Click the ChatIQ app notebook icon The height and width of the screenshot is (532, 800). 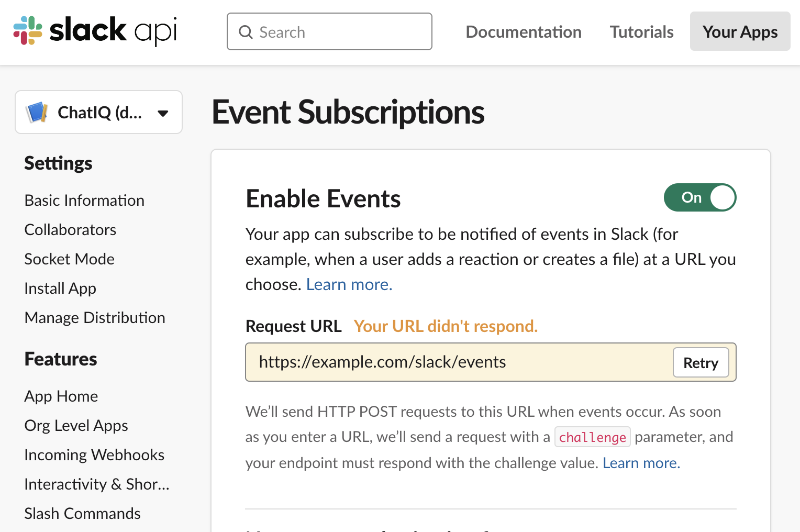(x=37, y=112)
